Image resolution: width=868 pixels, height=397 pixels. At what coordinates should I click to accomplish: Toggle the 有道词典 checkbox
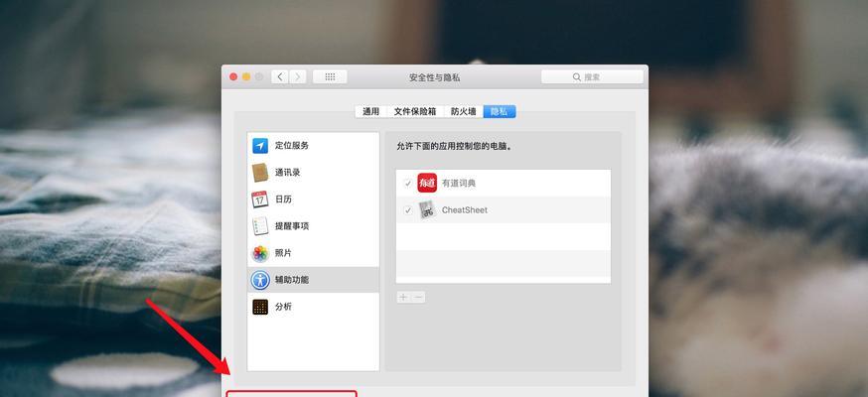coord(408,184)
